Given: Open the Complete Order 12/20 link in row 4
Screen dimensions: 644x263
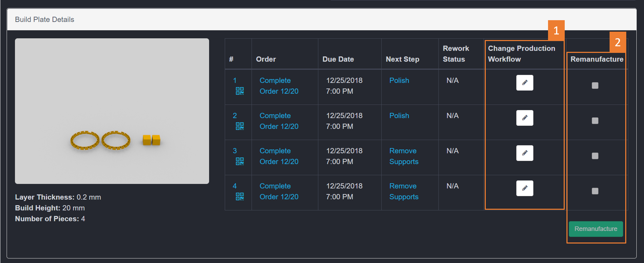Looking at the screenshot, I should tap(279, 191).
